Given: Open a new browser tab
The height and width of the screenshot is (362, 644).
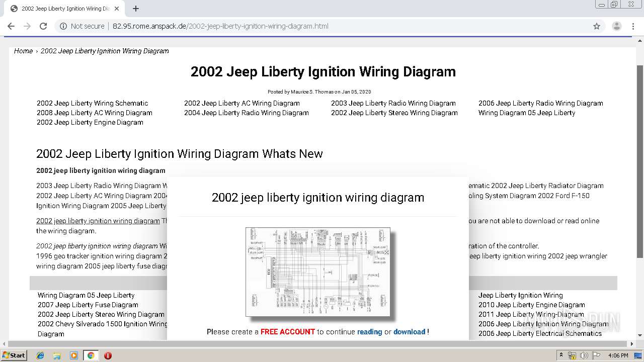Looking at the screenshot, I should coord(136,9).
